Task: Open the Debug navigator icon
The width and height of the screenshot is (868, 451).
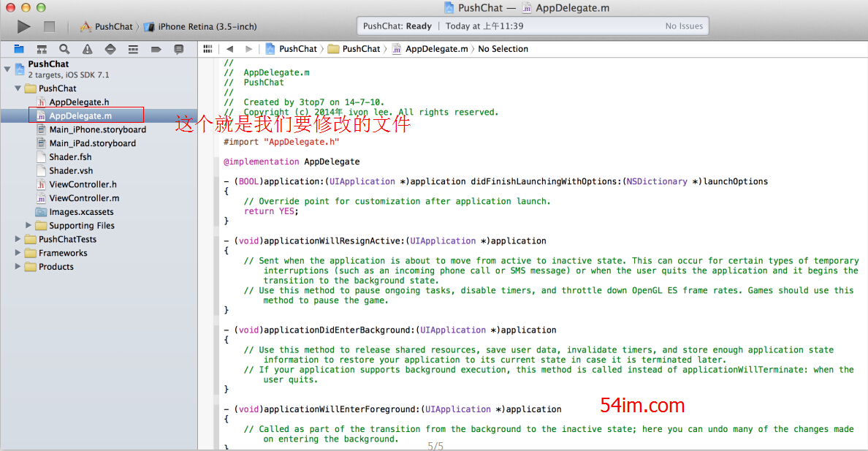Action: (133, 49)
